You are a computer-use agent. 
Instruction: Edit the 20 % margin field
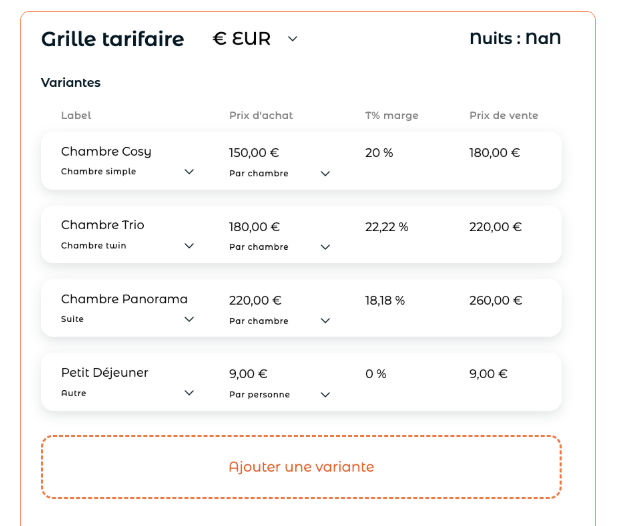[x=379, y=153]
